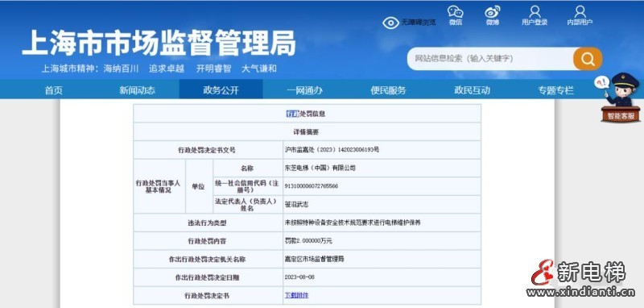
Task: Open the 智能客服 smart assistant mascot
Action: click(620, 98)
